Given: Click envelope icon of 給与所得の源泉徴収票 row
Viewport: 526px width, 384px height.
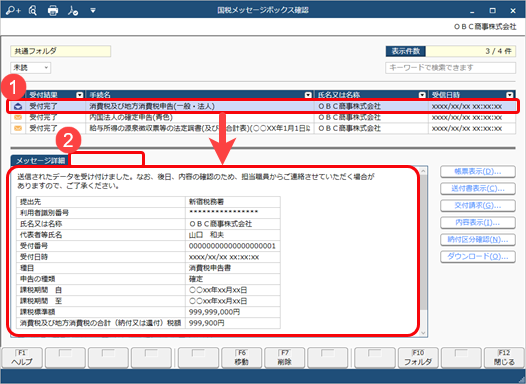Looking at the screenshot, I should click(18, 128).
